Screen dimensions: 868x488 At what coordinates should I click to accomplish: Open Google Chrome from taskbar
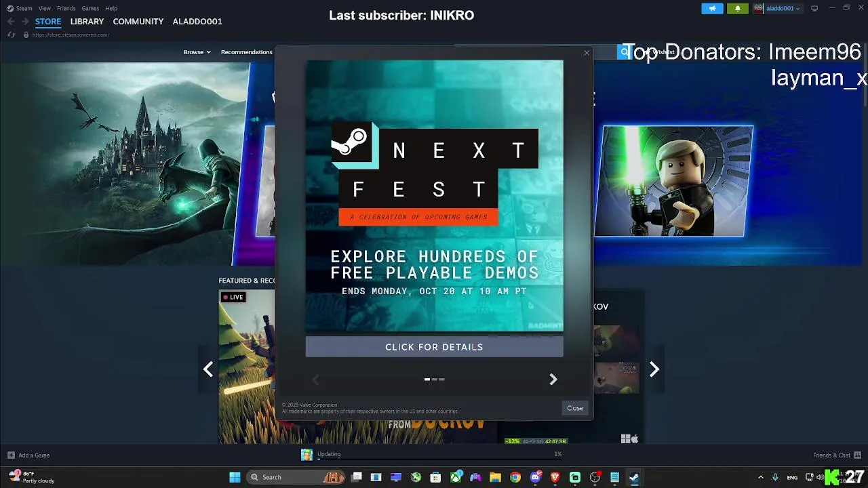[515, 477]
